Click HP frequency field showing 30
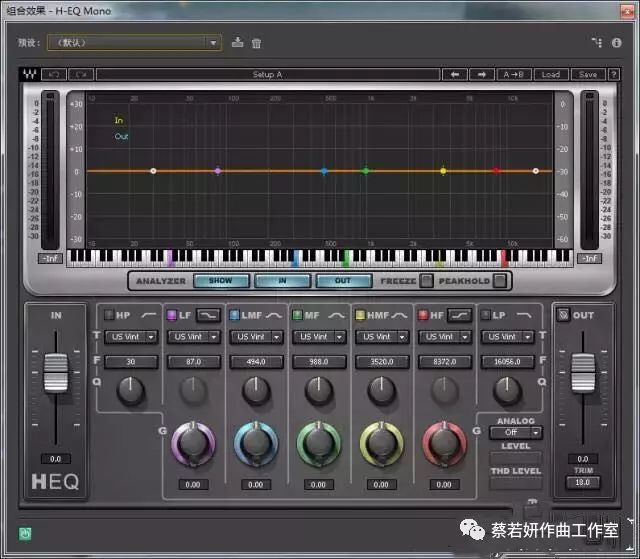Viewport: 640px width, 559px height. [x=131, y=362]
